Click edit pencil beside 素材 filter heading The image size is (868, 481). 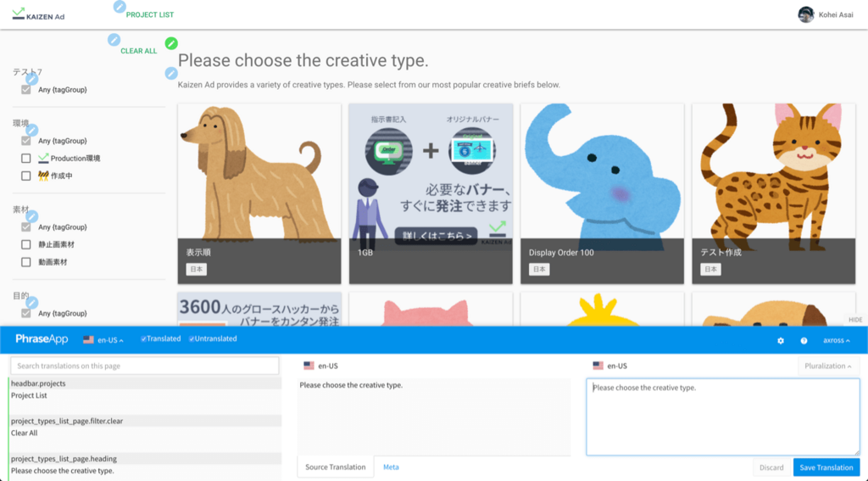coord(32,216)
